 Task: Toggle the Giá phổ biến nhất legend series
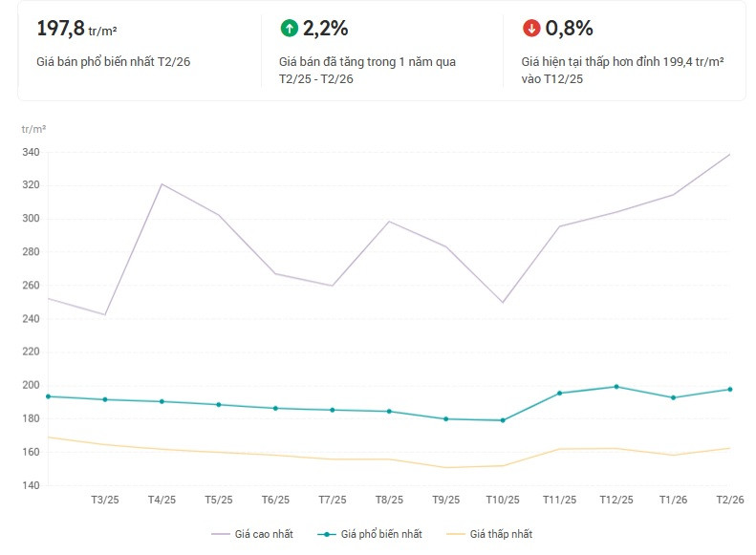370,534
